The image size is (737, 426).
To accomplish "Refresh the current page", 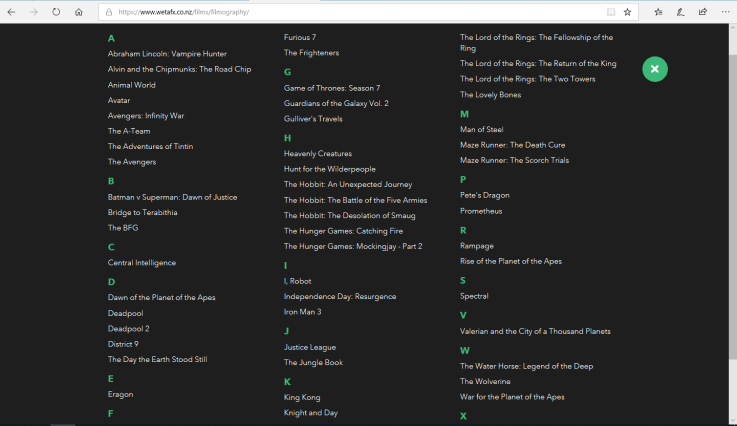I will tap(56, 12).
